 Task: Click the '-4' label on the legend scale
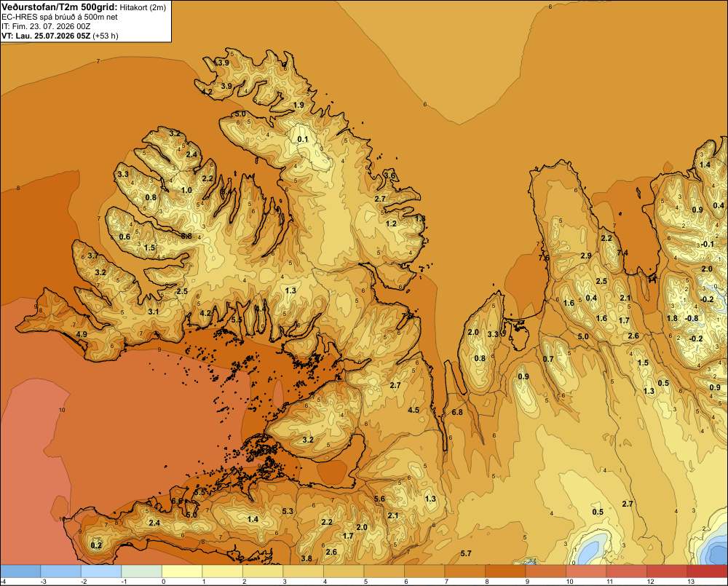[x=3, y=582]
